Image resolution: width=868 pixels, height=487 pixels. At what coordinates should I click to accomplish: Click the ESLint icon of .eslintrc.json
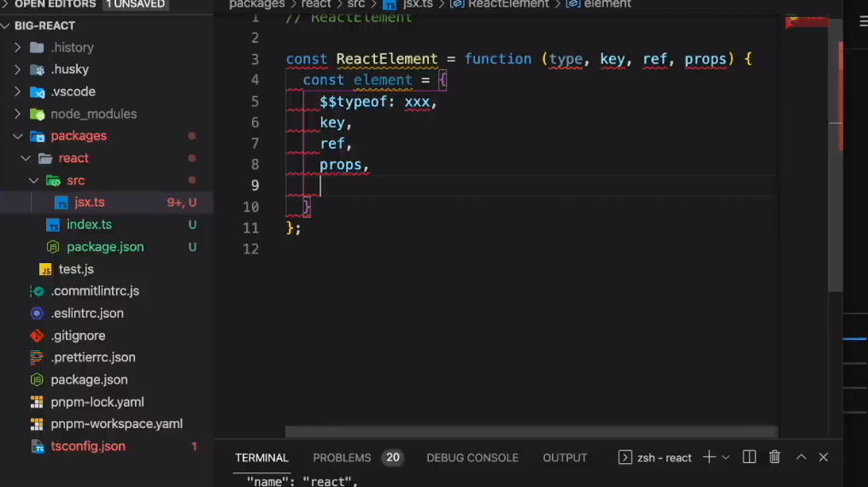coord(37,314)
